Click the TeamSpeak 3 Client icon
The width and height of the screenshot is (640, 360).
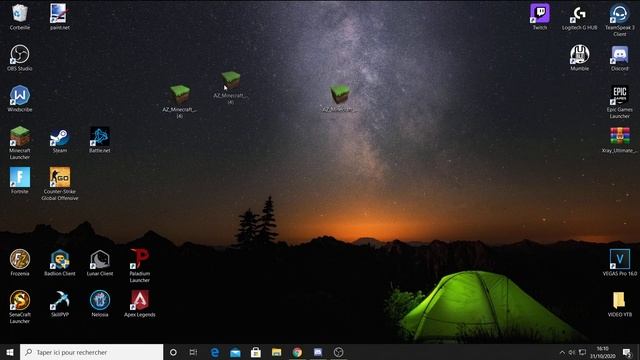(x=620, y=20)
